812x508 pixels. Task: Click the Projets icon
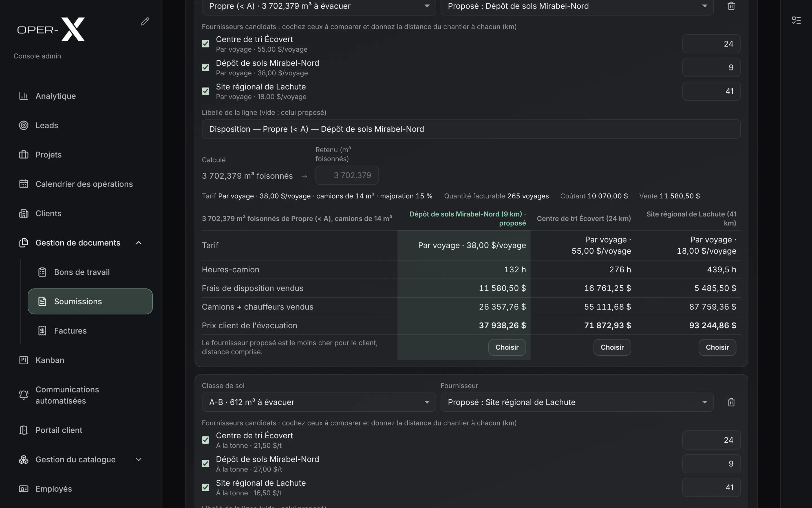pyautogui.click(x=23, y=155)
